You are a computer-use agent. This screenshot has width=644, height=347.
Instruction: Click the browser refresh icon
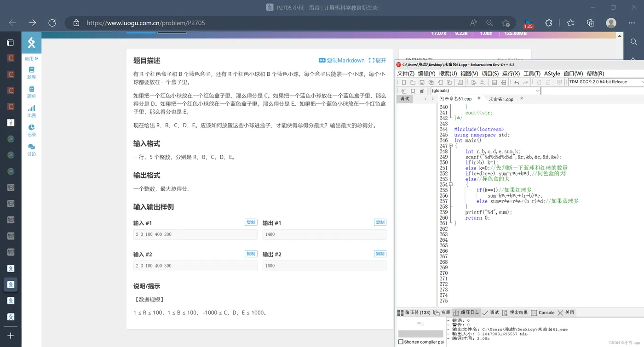52,23
